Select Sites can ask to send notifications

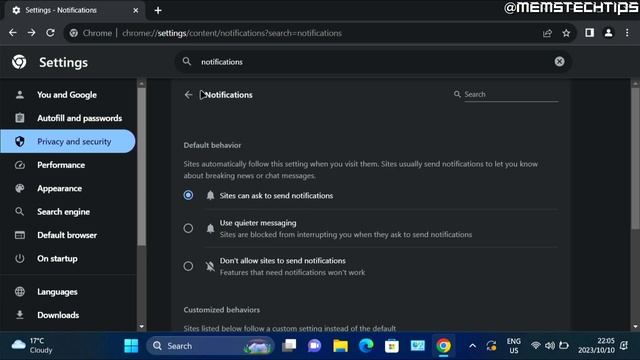(188, 196)
